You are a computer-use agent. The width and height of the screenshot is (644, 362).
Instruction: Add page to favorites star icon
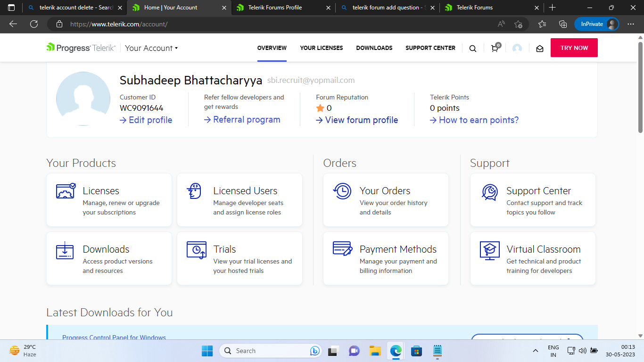(x=519, y=24)
